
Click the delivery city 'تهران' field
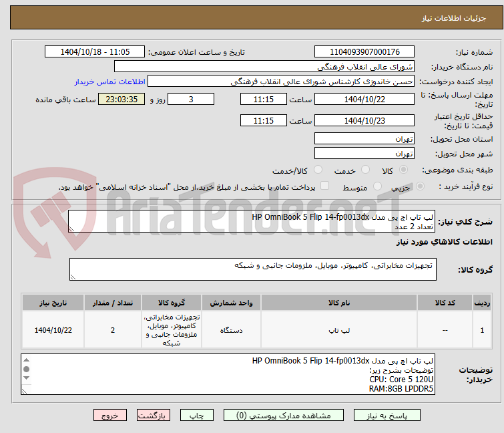pos(364,153)
